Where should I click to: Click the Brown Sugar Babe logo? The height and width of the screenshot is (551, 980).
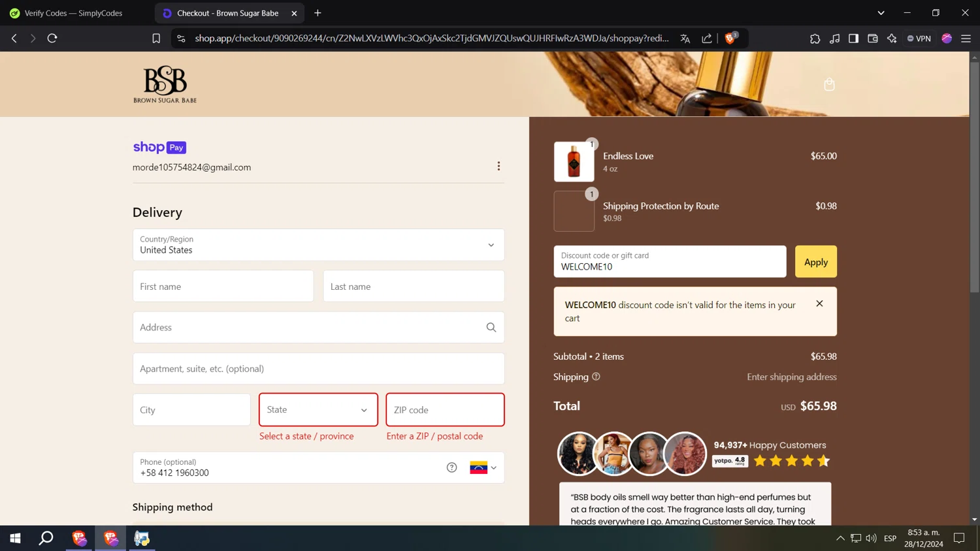tap(165, 84)
